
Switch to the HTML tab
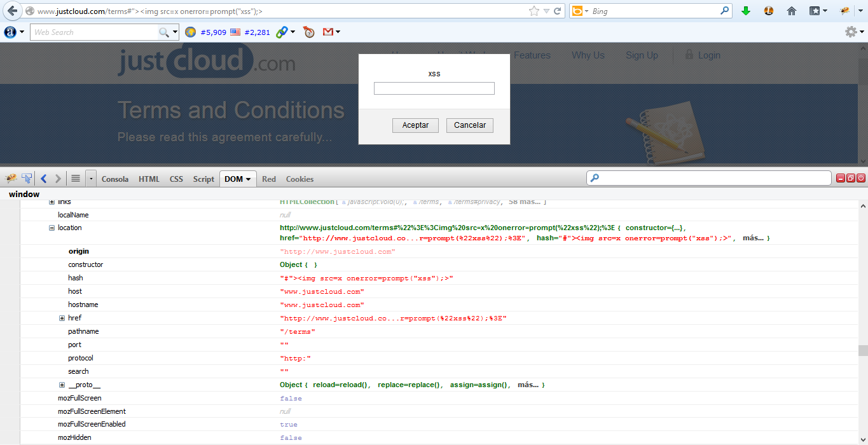click(149, 179)
